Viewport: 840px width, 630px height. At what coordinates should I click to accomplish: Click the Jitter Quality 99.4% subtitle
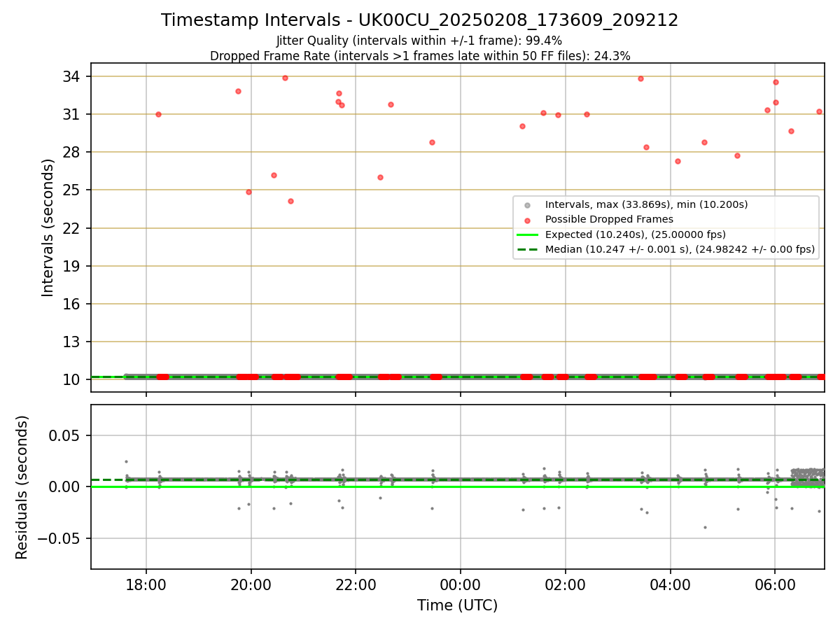[419, 41]
